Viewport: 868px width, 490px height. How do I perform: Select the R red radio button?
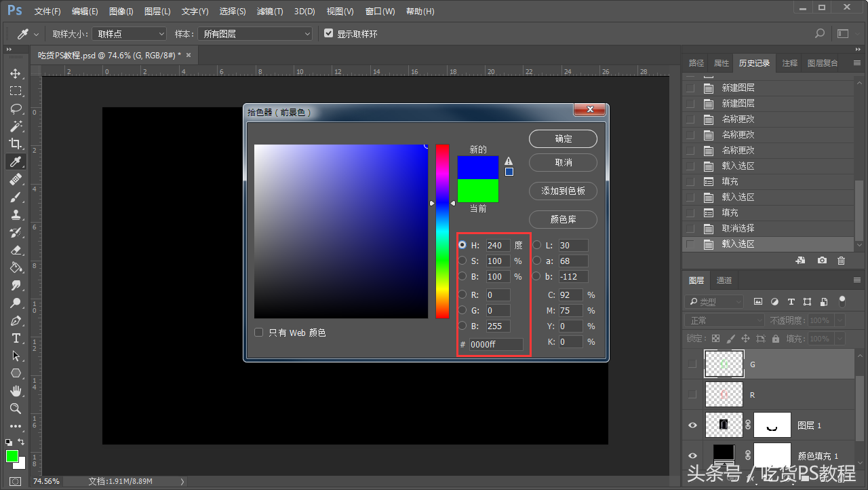click(462, 295)
